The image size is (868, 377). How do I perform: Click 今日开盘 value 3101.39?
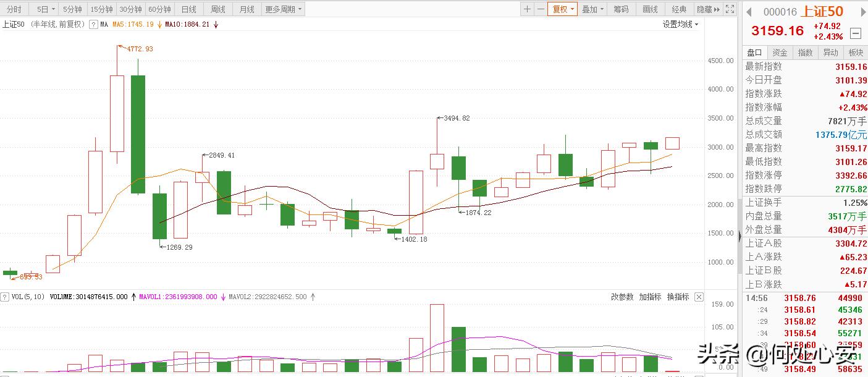click(x=851, y=80)
